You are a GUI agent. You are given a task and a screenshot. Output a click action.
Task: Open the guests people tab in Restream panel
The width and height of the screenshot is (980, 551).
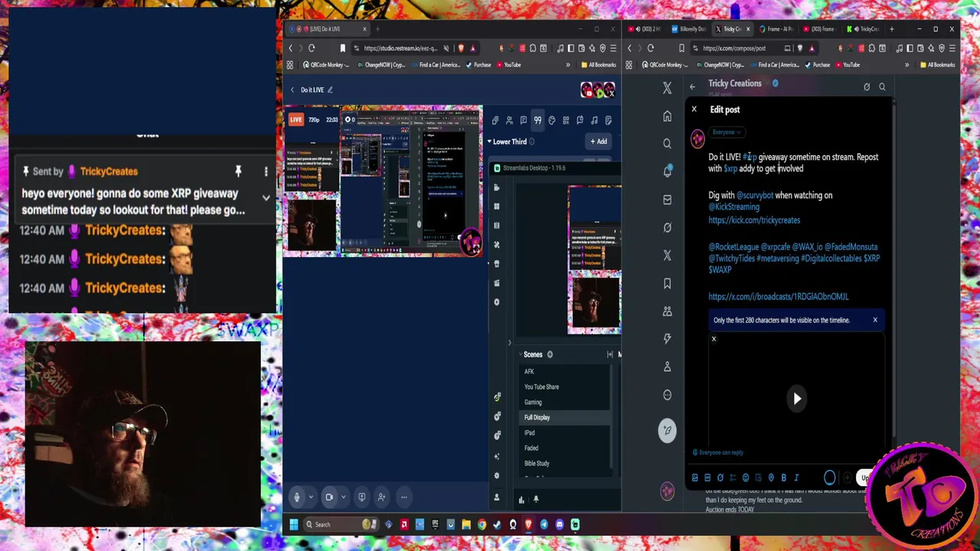pos(509,120)
